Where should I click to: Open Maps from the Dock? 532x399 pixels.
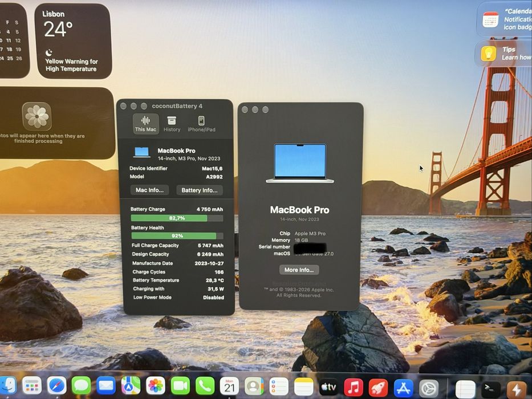point(131,386)
